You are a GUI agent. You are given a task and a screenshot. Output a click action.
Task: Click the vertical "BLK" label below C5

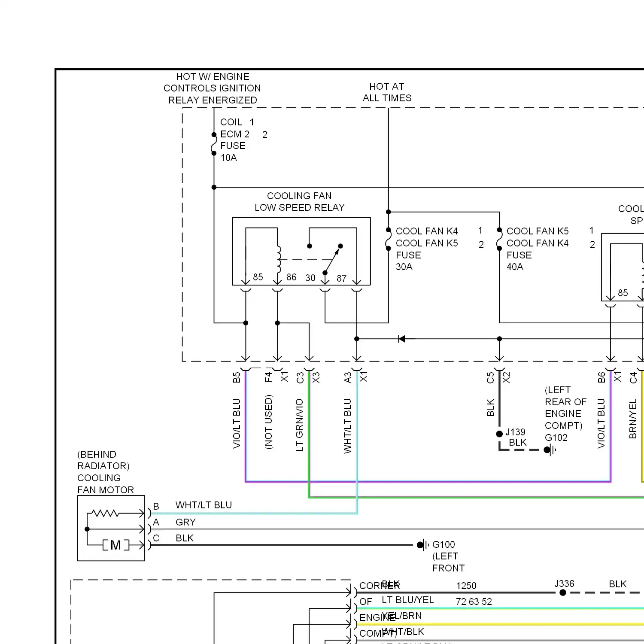[490, 408]
